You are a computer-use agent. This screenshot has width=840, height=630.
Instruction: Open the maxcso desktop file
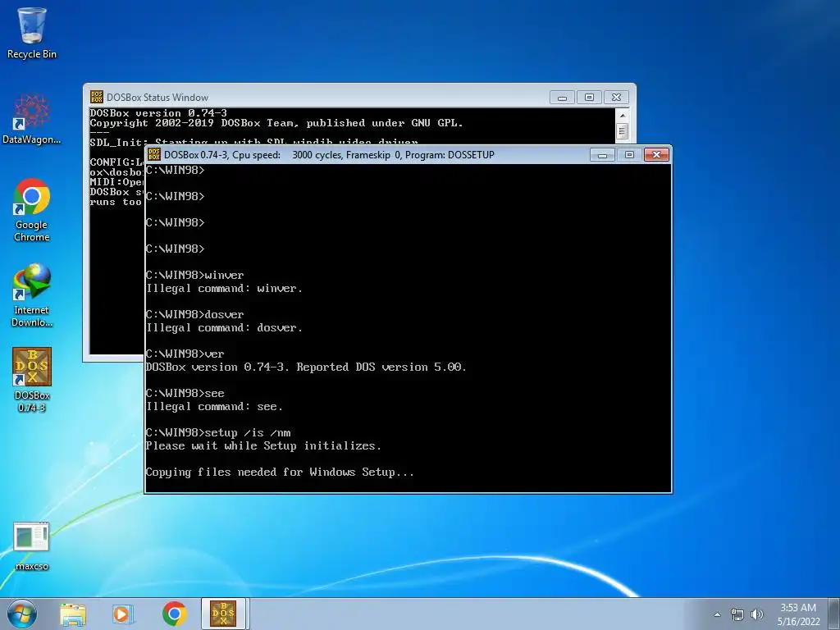tap(32, 546)
